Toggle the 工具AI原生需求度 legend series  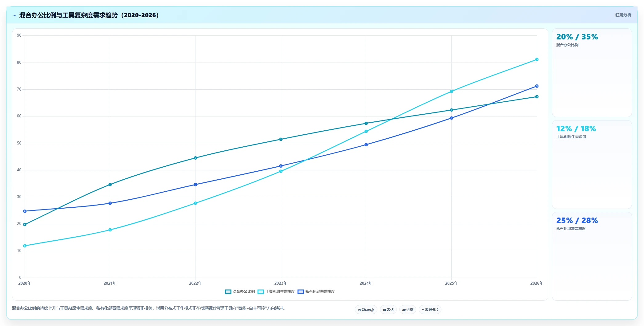276,291
